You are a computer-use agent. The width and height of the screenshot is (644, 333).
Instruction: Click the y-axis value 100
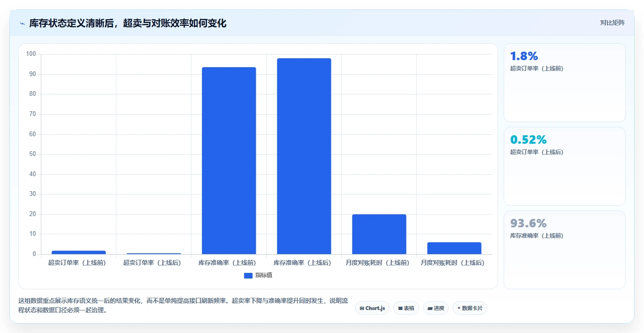(31, 54)
